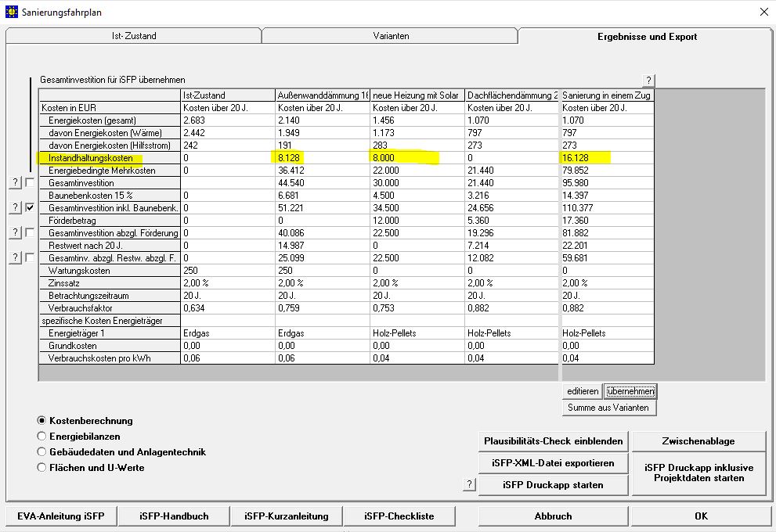Select the Energiebilanzen radio option

42,437
